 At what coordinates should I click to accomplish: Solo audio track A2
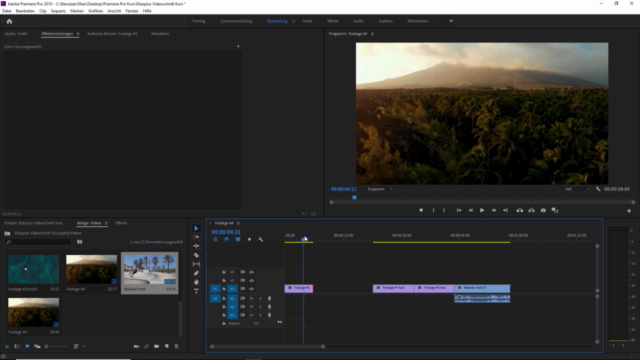click(x=260, y=307)
